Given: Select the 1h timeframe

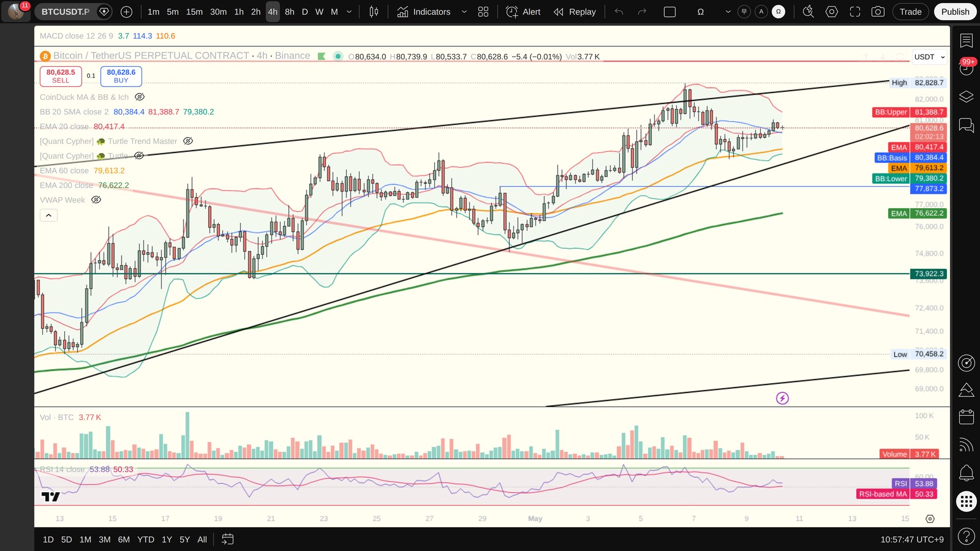Looking at the screenshot, I should (x=239, y=12).
